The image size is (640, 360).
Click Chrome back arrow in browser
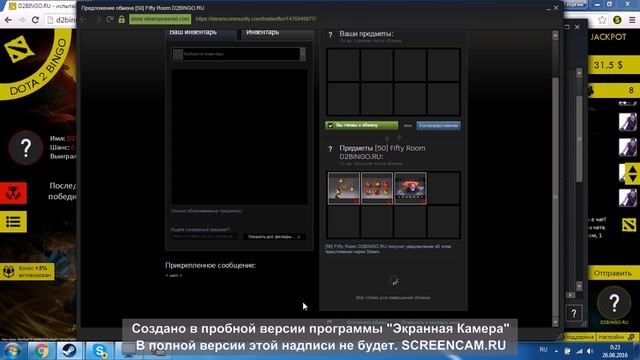pos(8,20)
